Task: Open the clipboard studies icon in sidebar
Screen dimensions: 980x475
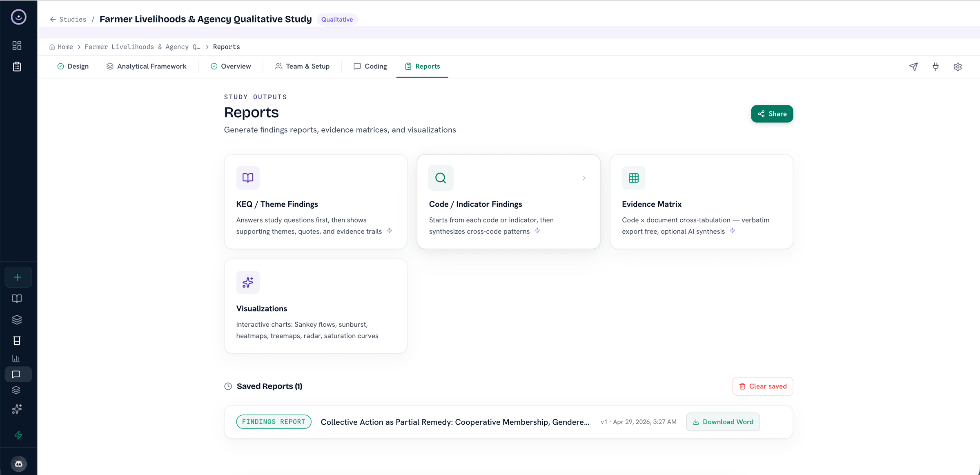Action: pos(17,67)
